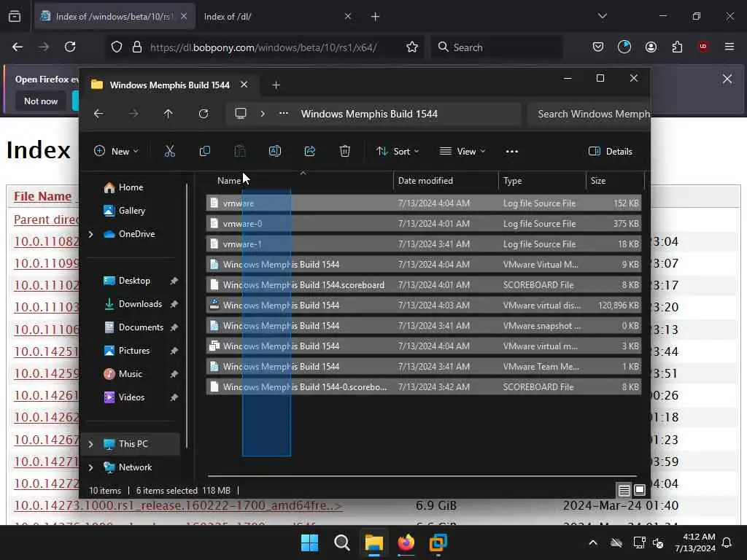Close the Windows Memphis Build 1544 tab
Image resolution: width=747 pixels, height=560 pixels.
(x=244, y=85)
